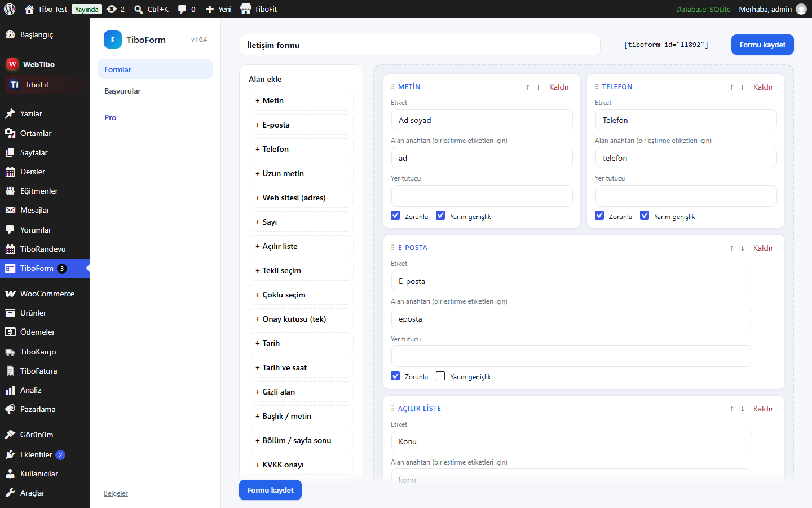Move the Telefon field down
The width and height of the screenshot is (812, 508).
click(743, 87)
